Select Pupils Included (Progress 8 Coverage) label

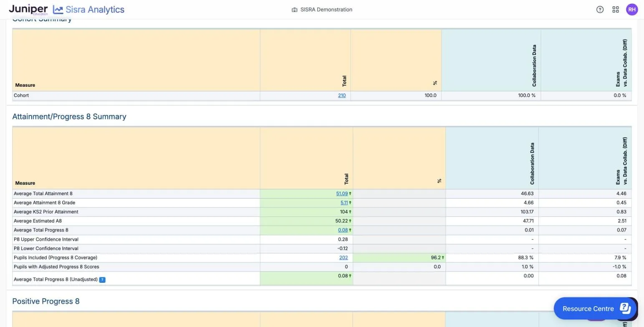click(56, 258)
